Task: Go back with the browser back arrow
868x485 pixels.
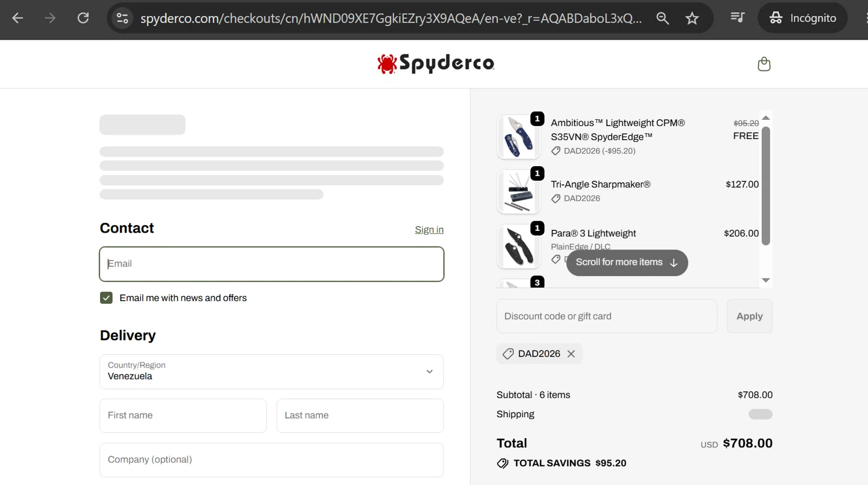Action: 18,18
